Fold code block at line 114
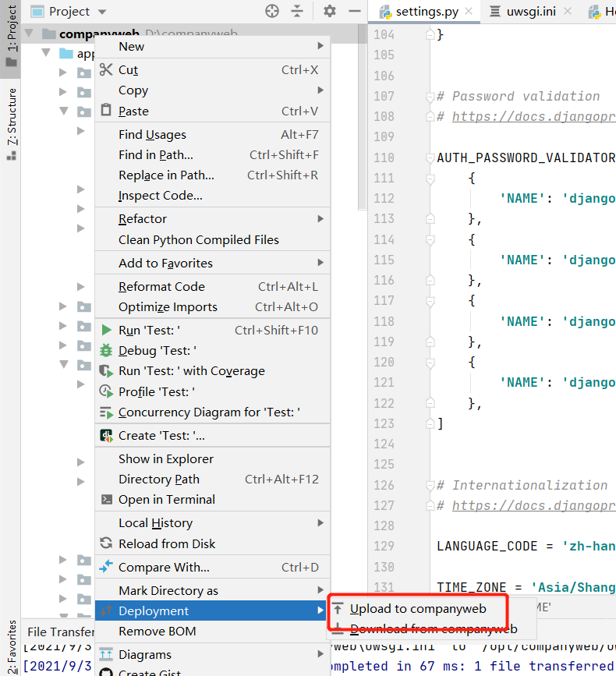Image resolution: width=616 pixels, height=676 pixels. (430, 239)
